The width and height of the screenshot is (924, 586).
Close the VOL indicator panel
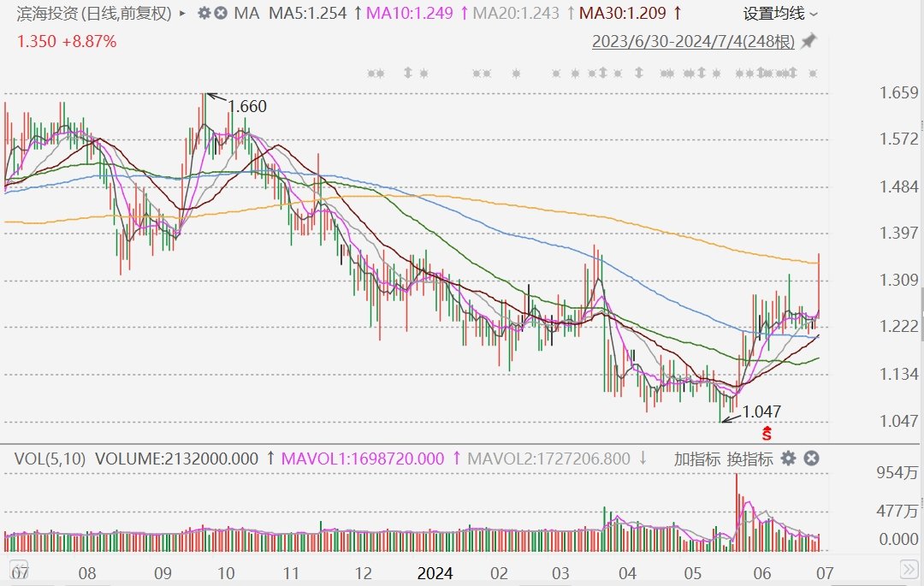pos(811,459)
